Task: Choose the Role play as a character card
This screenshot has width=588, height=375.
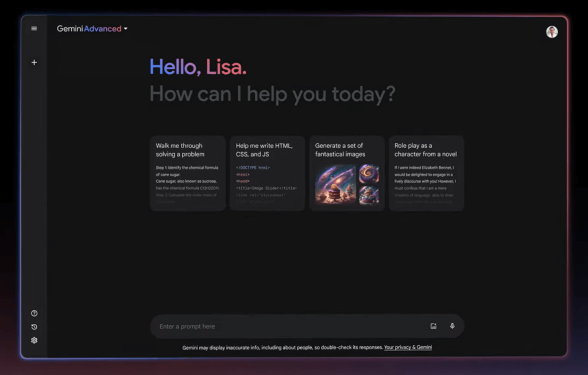Action: (427, 173)
